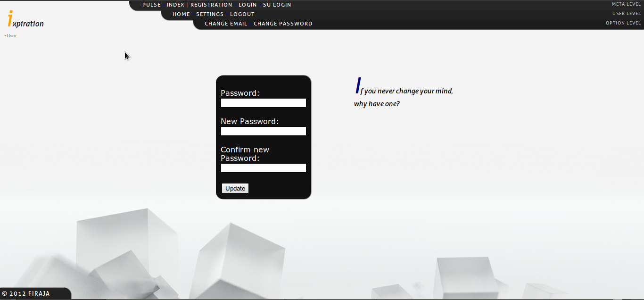The height and width of the screenshot is (300, 644).
Task: Click LOGOUT to sign out
Action: (242, 14)
